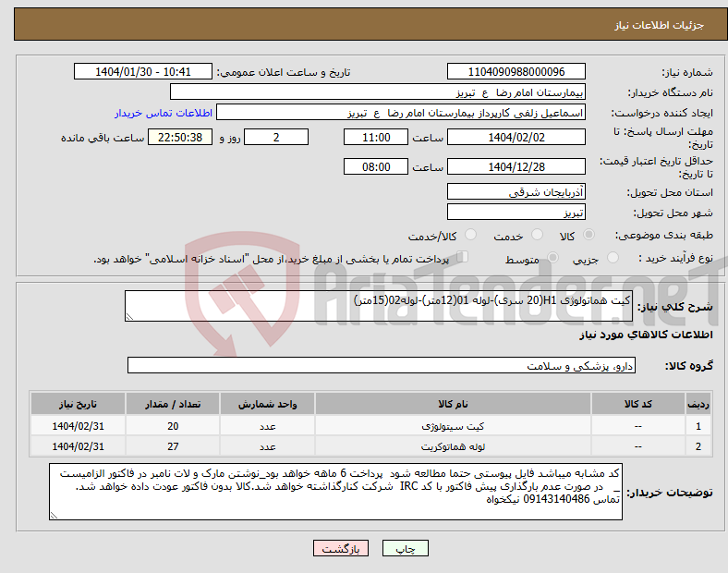728x573 pixels.
Task: Select the کالا/خدمت radio button
Action: (470, 235)
